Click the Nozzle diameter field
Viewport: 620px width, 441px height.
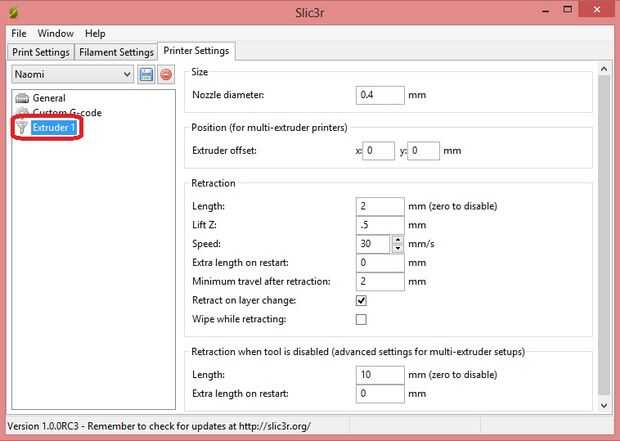point(380,95)
